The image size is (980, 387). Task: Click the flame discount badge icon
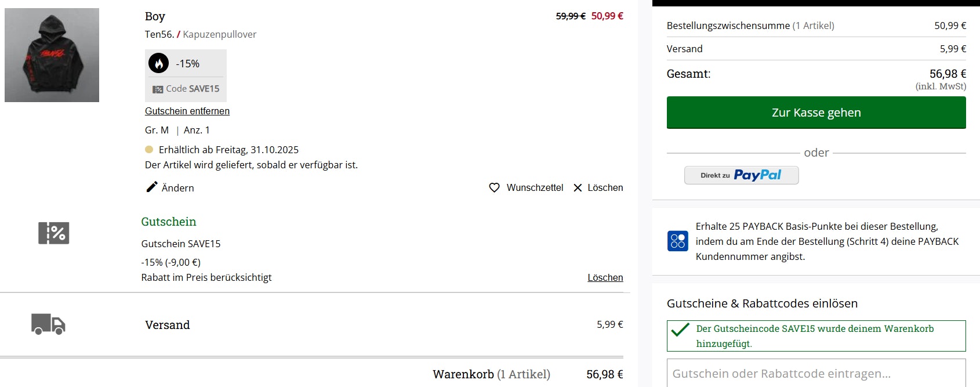pyautogui.click(x=158, y=63)
